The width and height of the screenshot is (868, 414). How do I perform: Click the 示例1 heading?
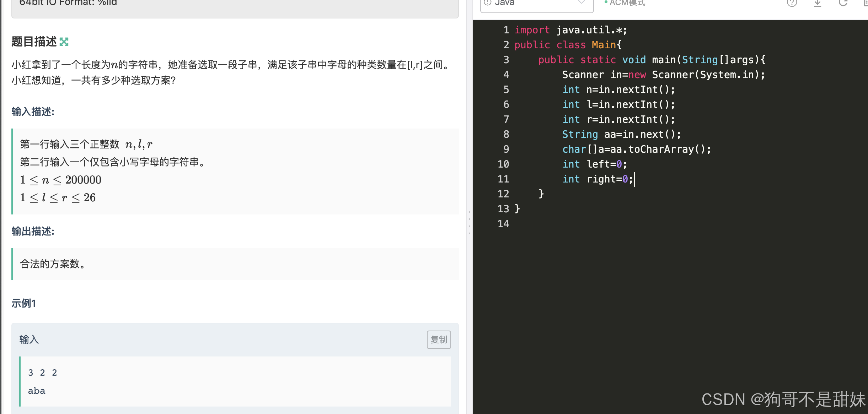pyautogui.click(x=23, y=303)
